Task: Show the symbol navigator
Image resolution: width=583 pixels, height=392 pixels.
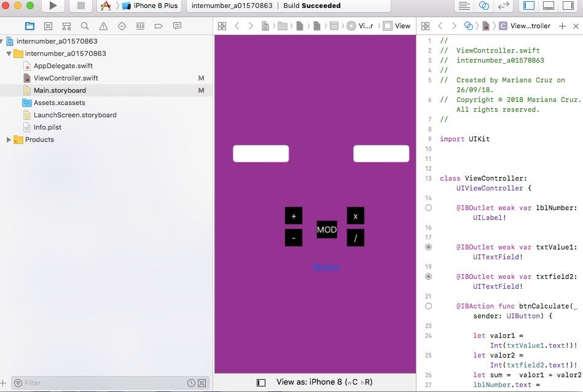Action: [66, 26]
